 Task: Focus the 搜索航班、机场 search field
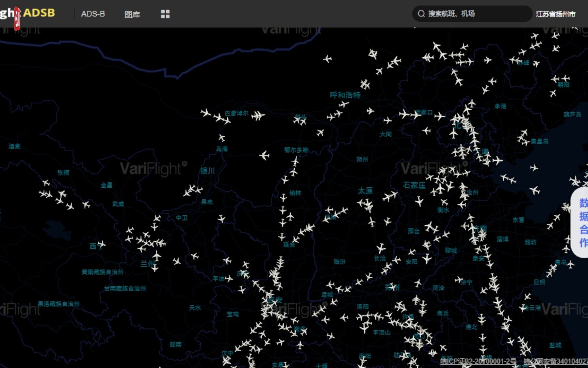click(472, 14)
